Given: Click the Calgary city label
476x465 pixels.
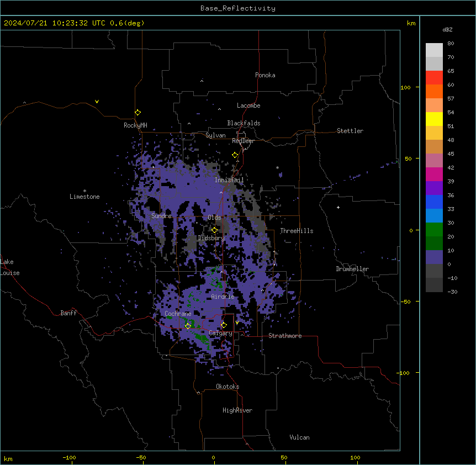Looking at the screenshot, I should 221,333.
